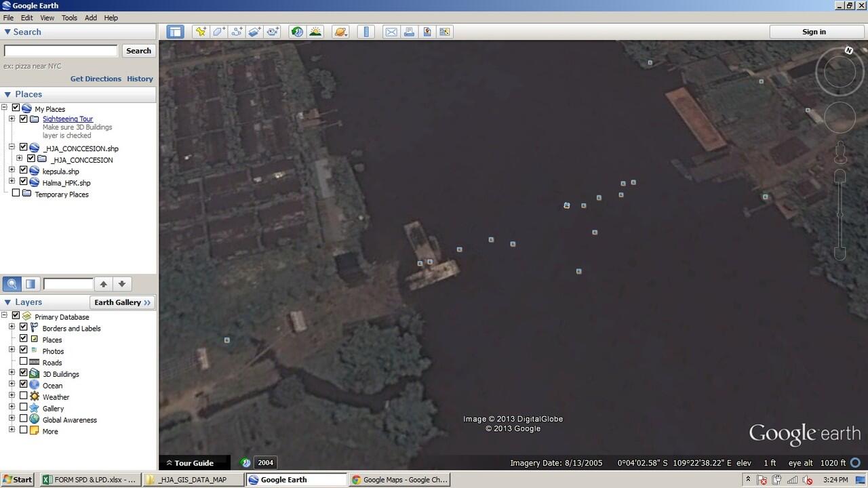Expand the 3D Buildings layer node

[12, 373]
